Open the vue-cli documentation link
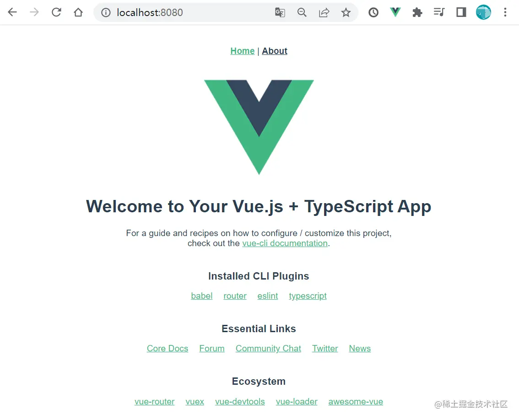Screen dimensions: 519x420 285,243
